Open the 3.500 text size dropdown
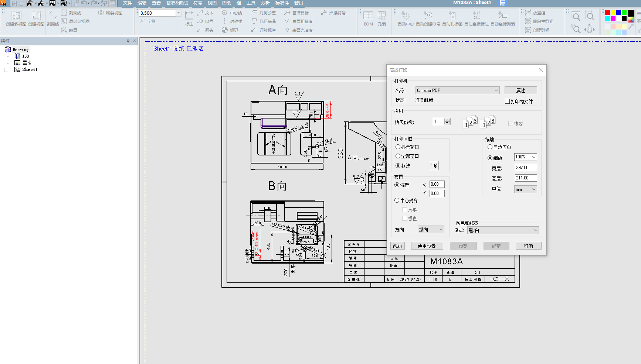641x364 pixels. point(178,13)
